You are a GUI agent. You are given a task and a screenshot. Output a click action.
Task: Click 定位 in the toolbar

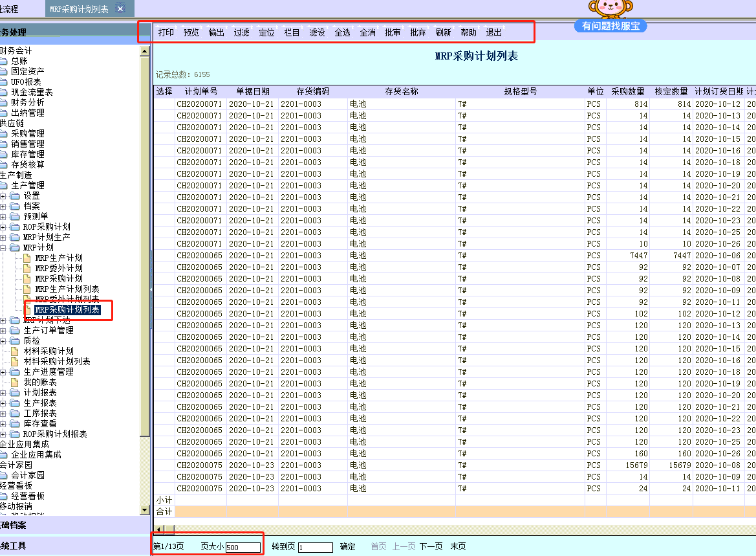(x=266, y=32)
